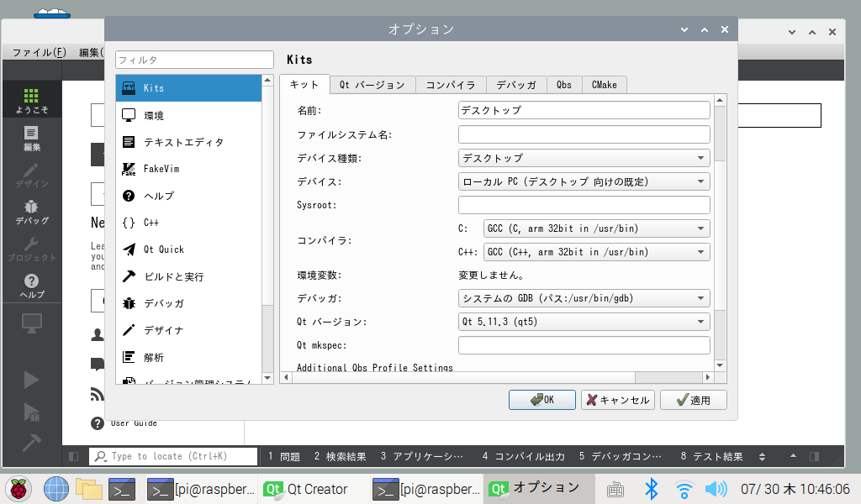
Task: Open C++ compiler GCC dropdown
Action: coord(596,252)
